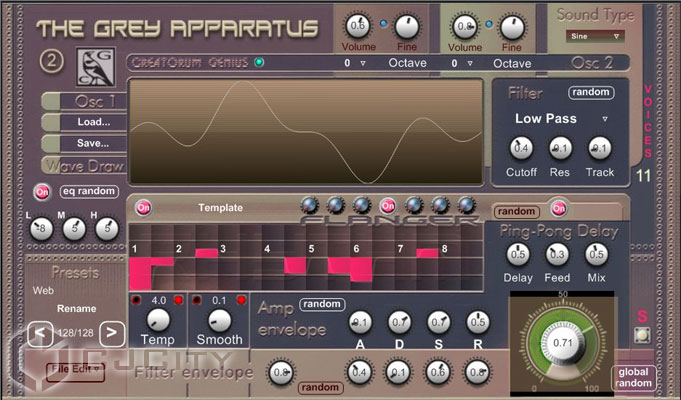
Task: Click the Filter random button
Action: pyautogui.click(x=591, y=92)
